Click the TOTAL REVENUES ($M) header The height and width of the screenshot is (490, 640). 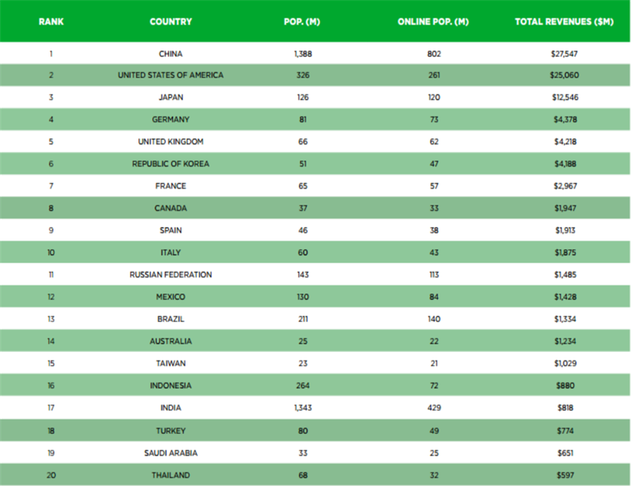point(564,22)
